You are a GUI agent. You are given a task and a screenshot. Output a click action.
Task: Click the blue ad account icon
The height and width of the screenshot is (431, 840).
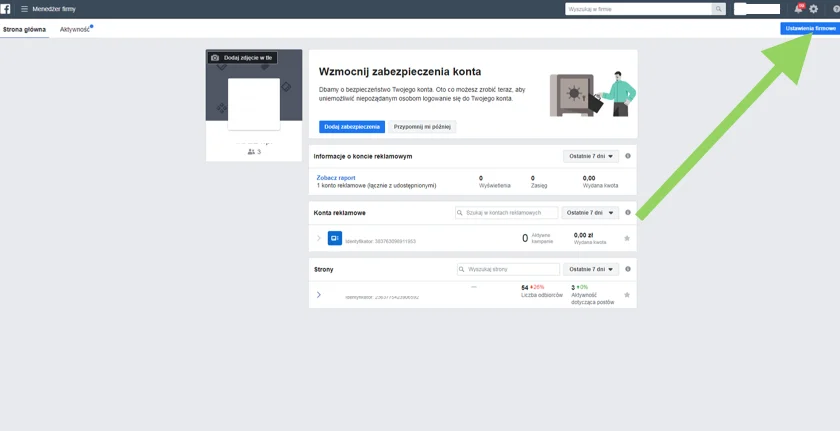coord(335,238)
